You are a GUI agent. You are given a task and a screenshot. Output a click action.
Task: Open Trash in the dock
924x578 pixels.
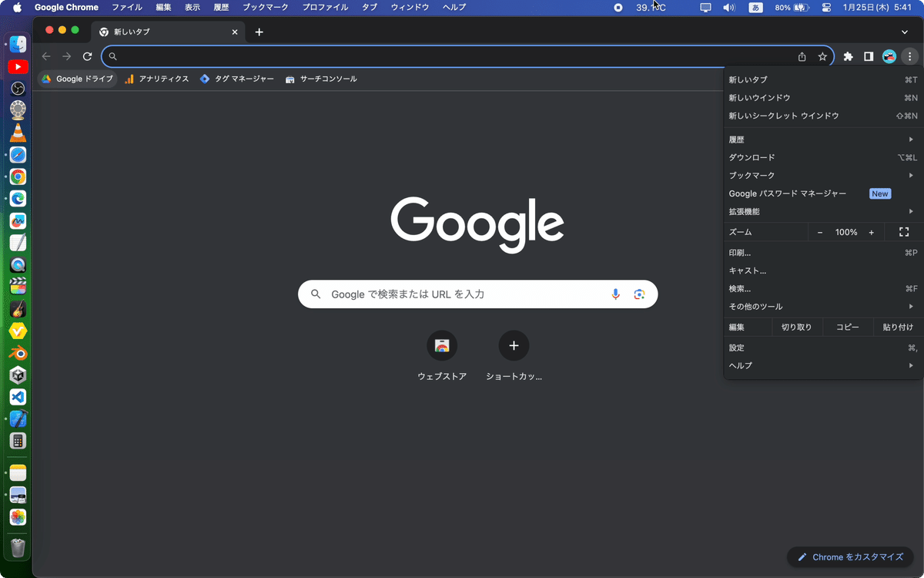tap(18, 547)
